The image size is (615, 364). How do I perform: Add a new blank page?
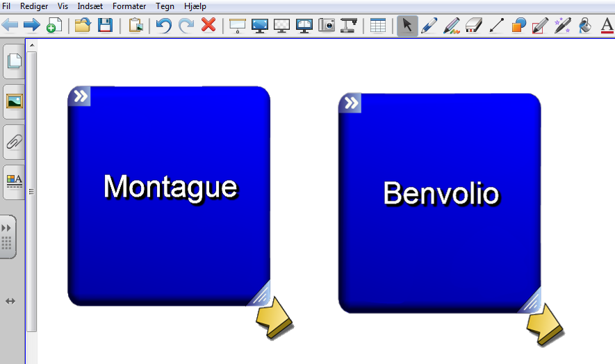pyautogui.click(x=54, y=26)
